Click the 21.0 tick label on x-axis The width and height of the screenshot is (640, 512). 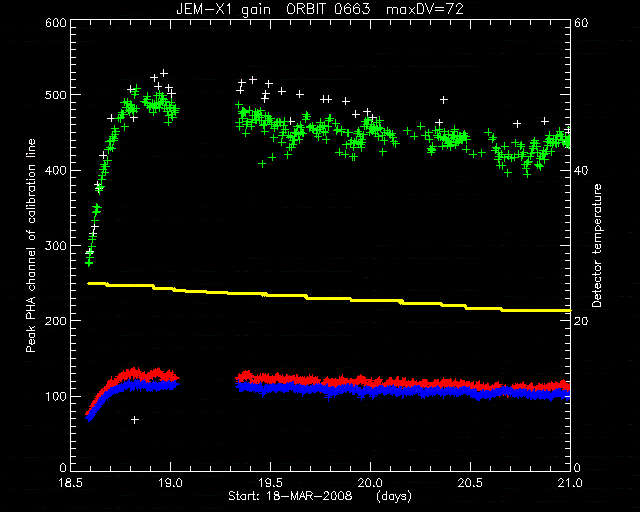(570, 483)
